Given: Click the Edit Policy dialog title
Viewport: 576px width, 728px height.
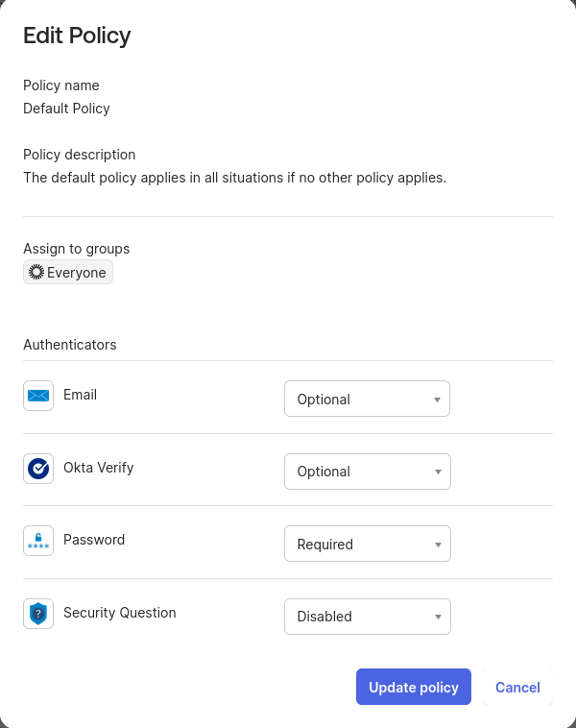Looking at the screenshot, I should coord(77,36).
